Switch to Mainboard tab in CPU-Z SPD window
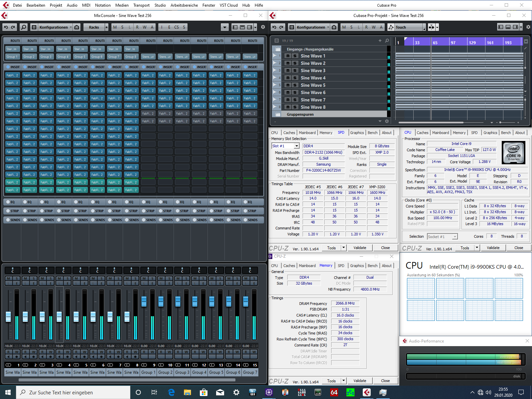The image size is (532, 399). coord(307,133)
